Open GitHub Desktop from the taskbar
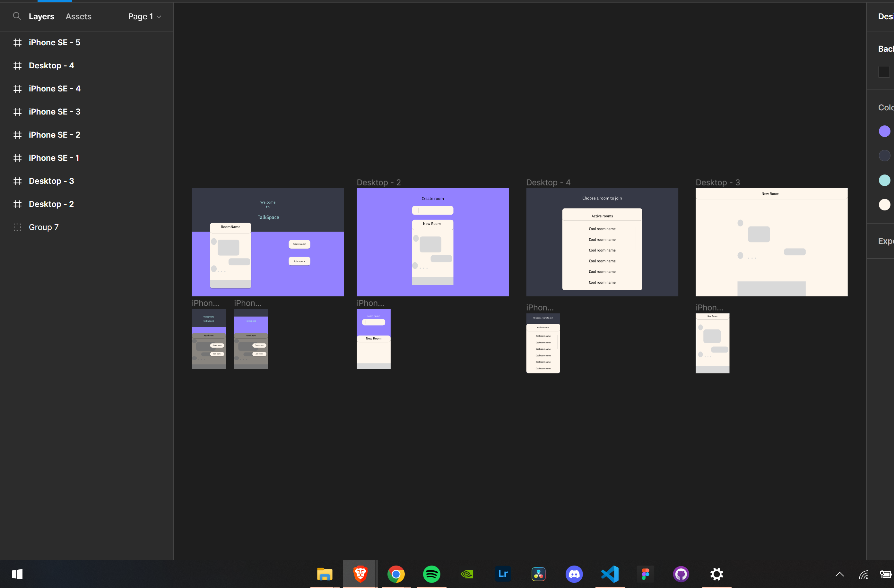This screenshot has height=588, width=894. pyautogui.click(x=681, y=574)
